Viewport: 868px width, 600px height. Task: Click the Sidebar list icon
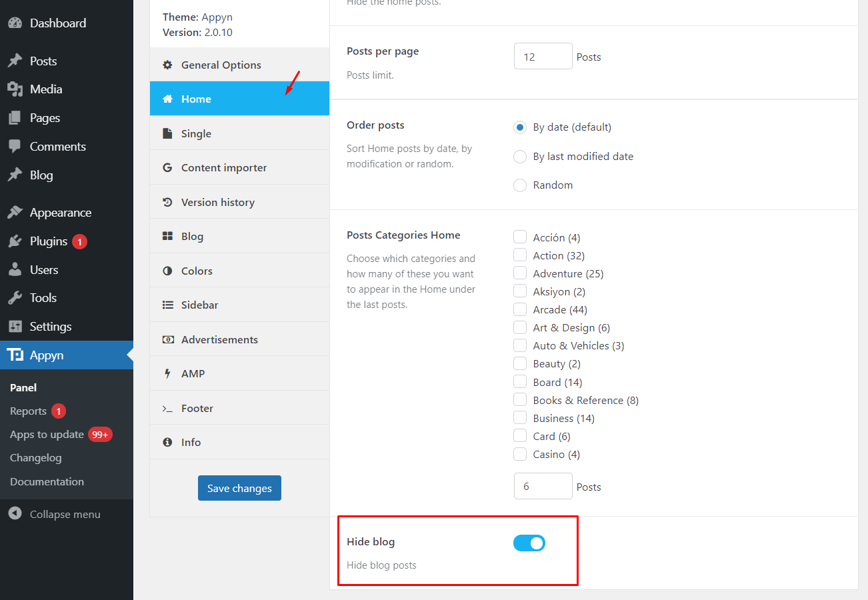(168, 305)
